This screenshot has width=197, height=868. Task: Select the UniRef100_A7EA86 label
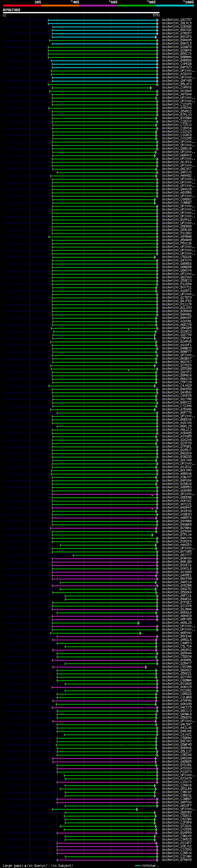click(177, 409)
